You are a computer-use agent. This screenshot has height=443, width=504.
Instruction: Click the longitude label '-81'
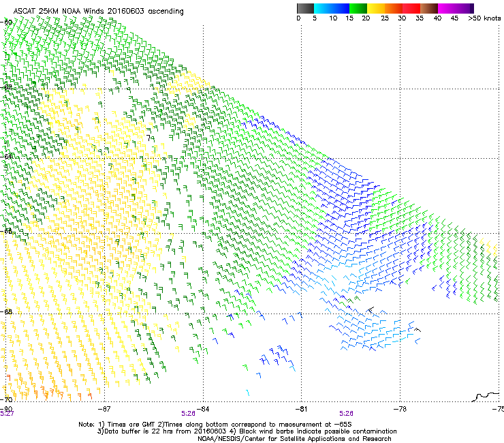tap(301, 409)
